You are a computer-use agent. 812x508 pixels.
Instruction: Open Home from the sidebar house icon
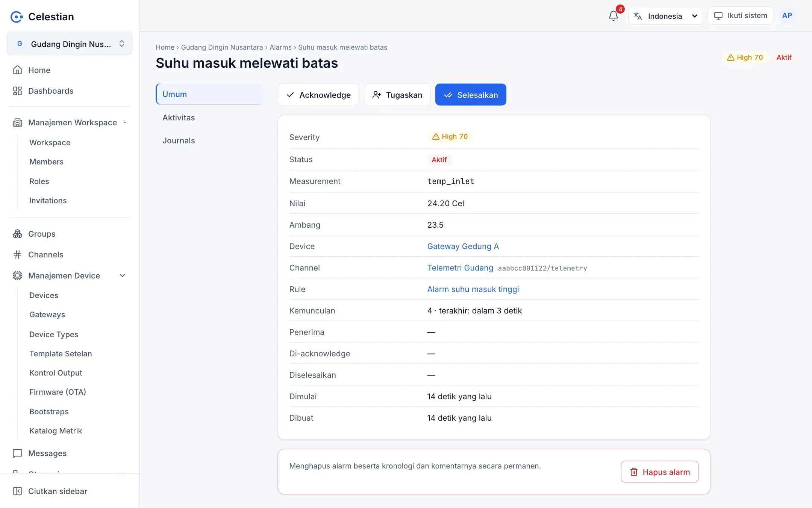[17, 70]
